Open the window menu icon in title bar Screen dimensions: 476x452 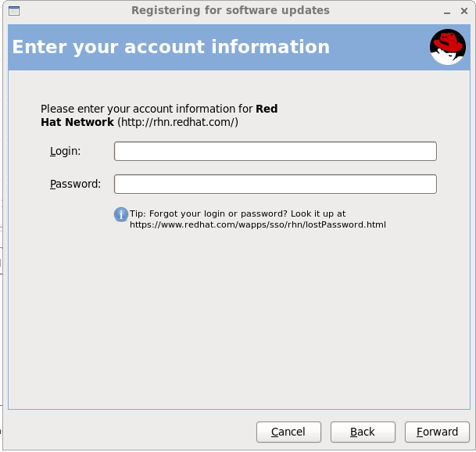coord(13,11)
